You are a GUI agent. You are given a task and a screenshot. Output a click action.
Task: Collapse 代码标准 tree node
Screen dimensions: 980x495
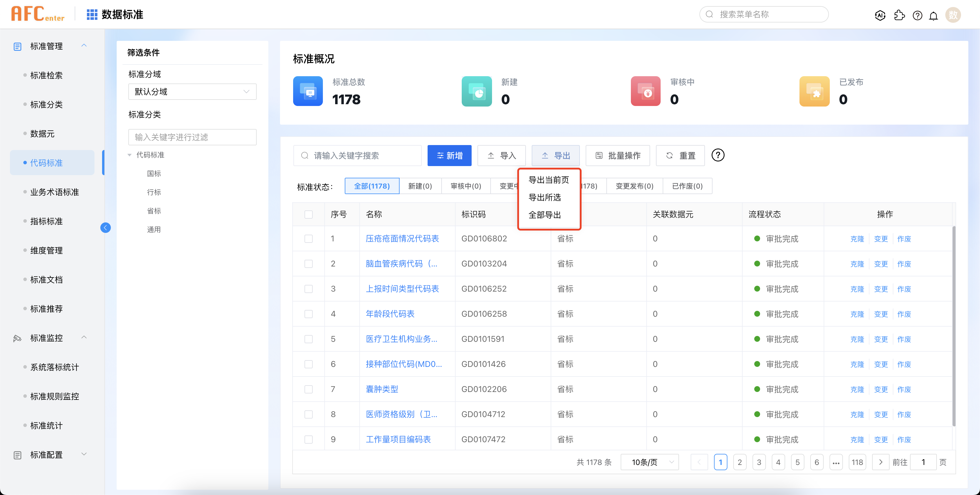click(129, 155)
